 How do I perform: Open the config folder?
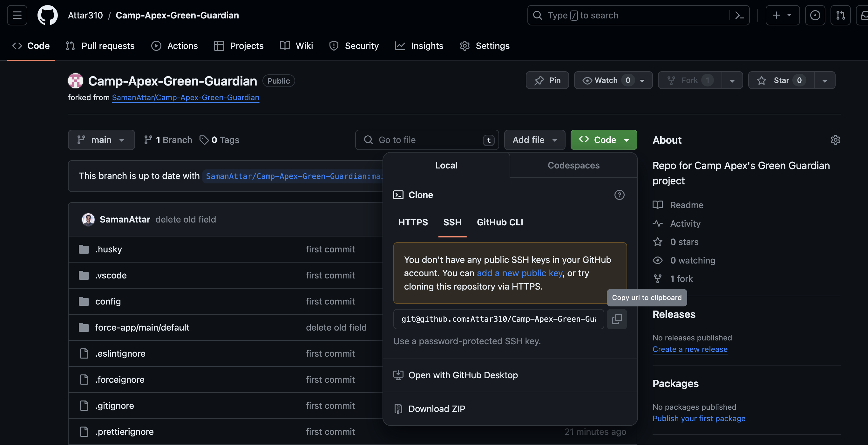(x=108, y=301)
